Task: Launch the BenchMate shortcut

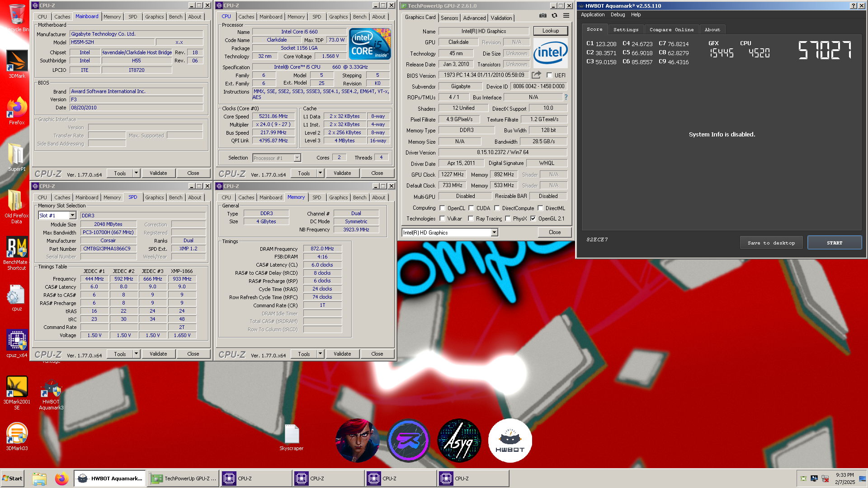Action: (x=17, y=253)
